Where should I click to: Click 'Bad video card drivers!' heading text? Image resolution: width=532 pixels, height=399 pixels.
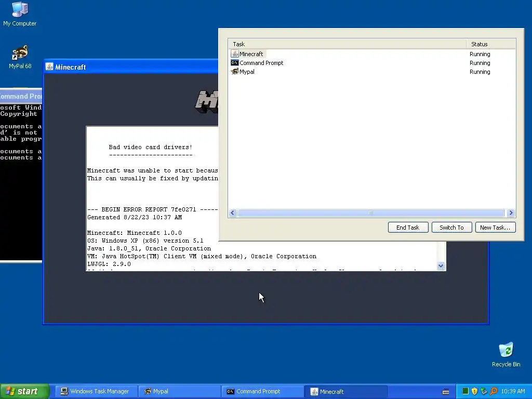pyautogui.click(x=151, y=147)
